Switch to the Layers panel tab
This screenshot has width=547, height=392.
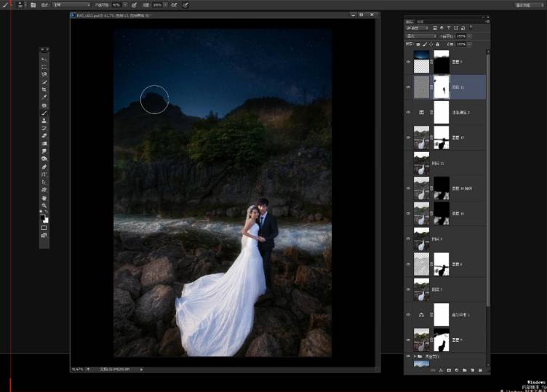click(410, 22)
